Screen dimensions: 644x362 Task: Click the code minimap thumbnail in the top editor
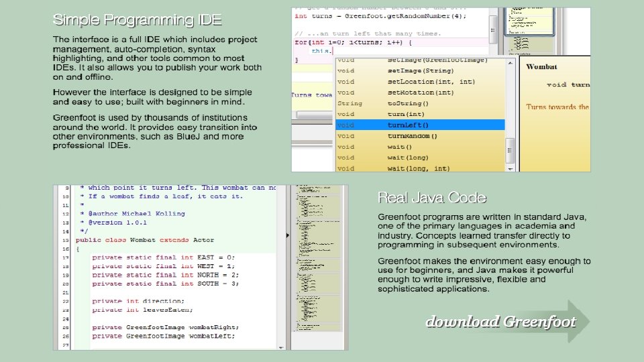[x=529, y=21]
